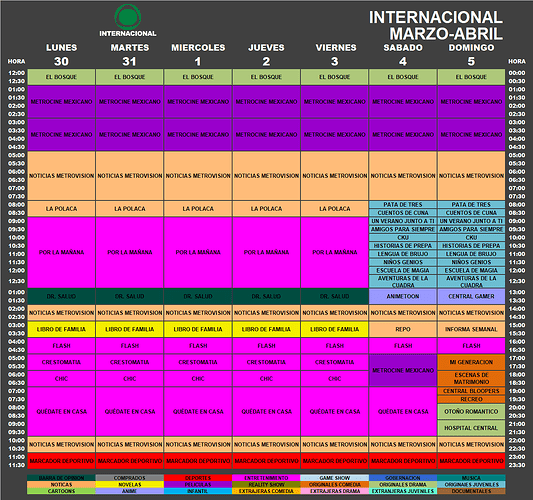
Task: Click Sunday's Lengua de Brujo slot
Action: click(471, 254)
